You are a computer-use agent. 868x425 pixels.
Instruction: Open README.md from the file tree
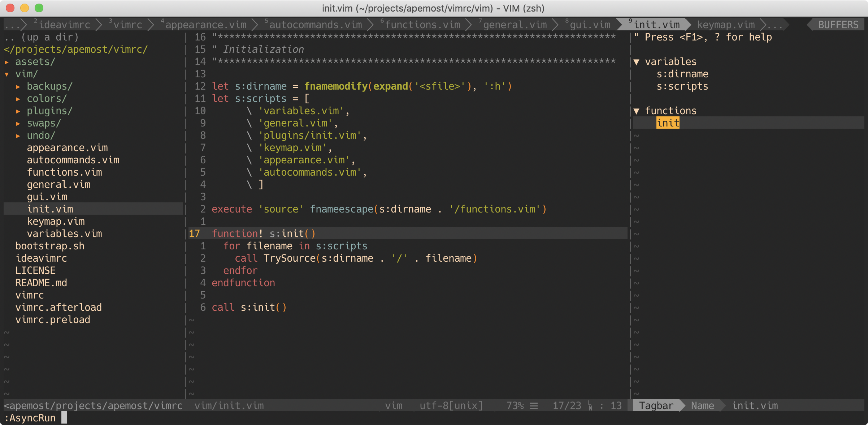click(41, 283)
